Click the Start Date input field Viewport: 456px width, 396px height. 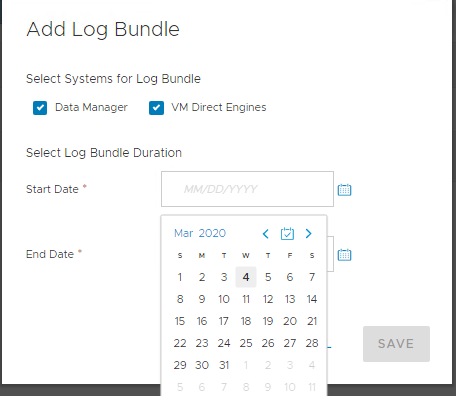(247, 189)
